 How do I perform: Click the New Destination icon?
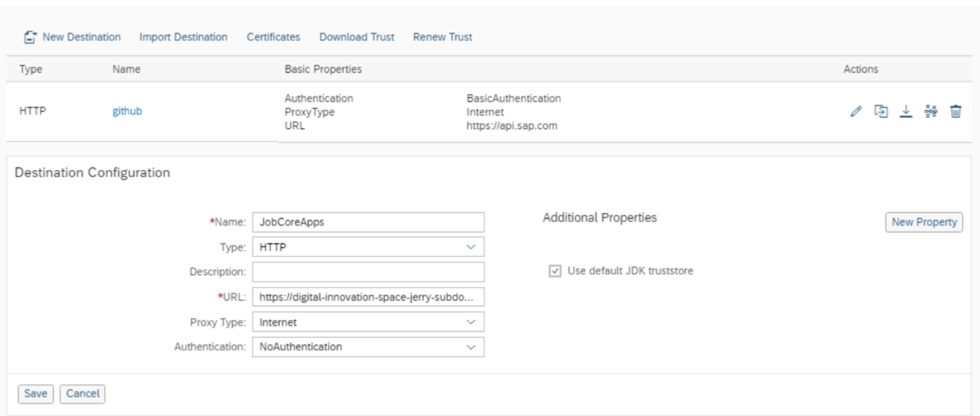click(31, 37)
